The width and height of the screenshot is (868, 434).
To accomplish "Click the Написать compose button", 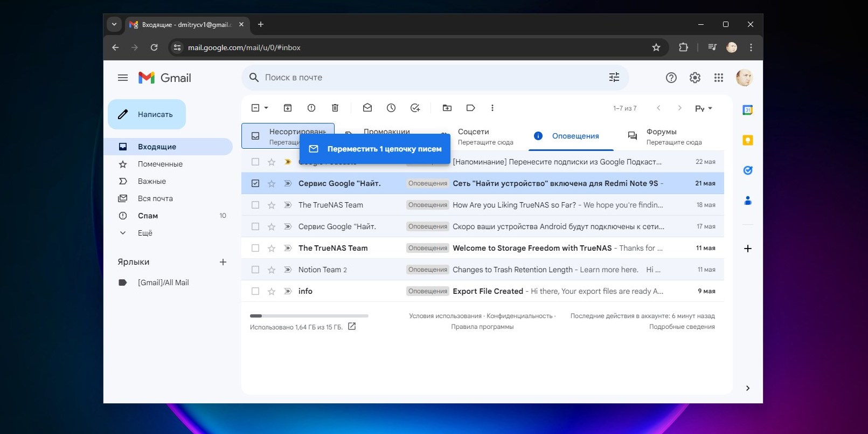I will click(x=147, y=114).
